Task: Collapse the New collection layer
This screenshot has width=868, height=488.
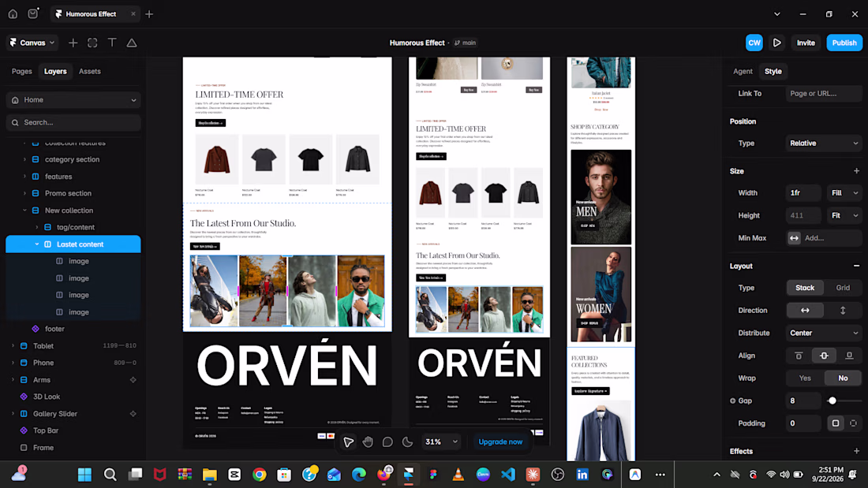Action: point(24,210)
